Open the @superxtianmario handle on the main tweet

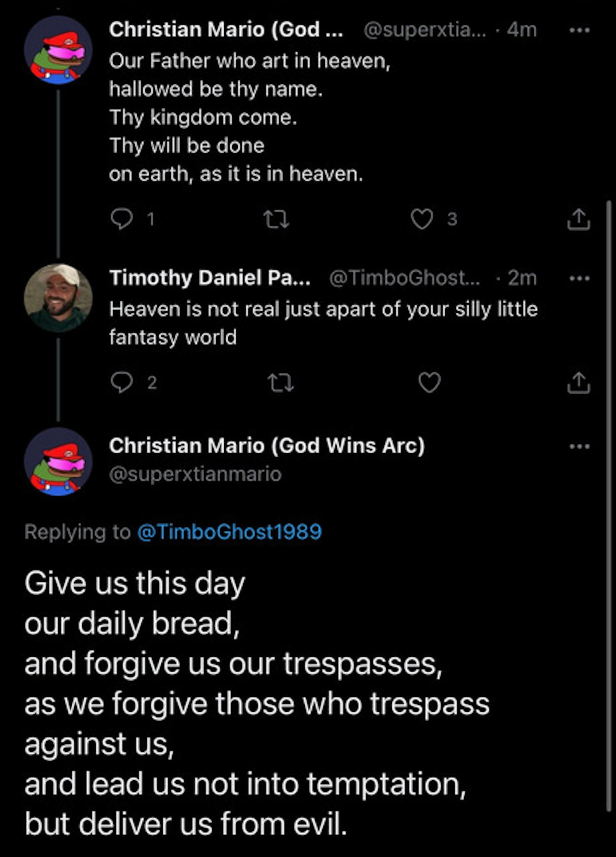tap(196, 474)
